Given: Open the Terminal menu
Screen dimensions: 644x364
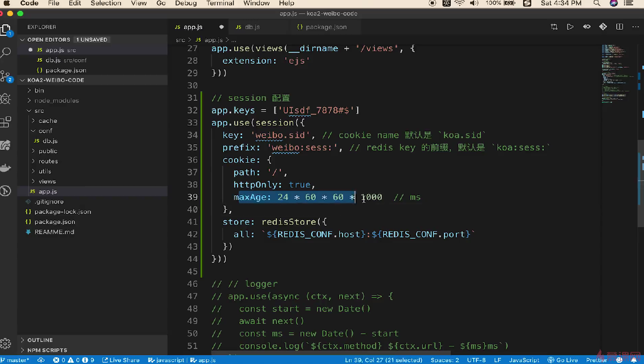Looking at the screenshot, I should point(220,3).
